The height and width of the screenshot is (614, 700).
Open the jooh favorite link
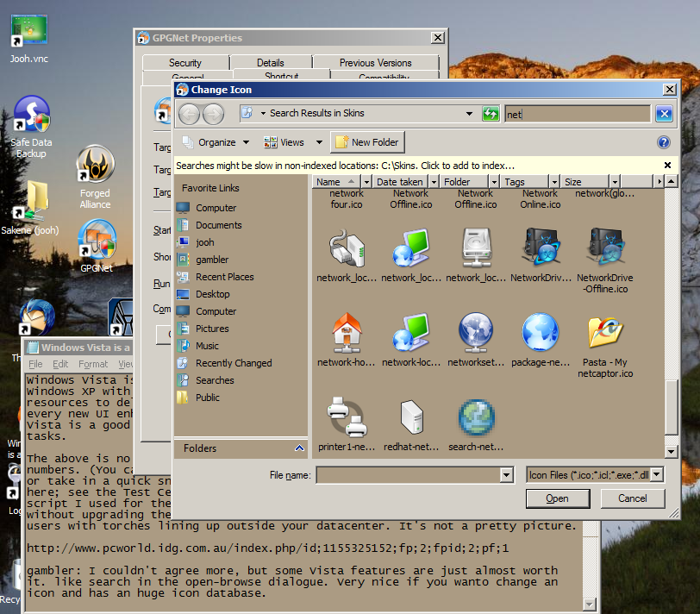204,242
